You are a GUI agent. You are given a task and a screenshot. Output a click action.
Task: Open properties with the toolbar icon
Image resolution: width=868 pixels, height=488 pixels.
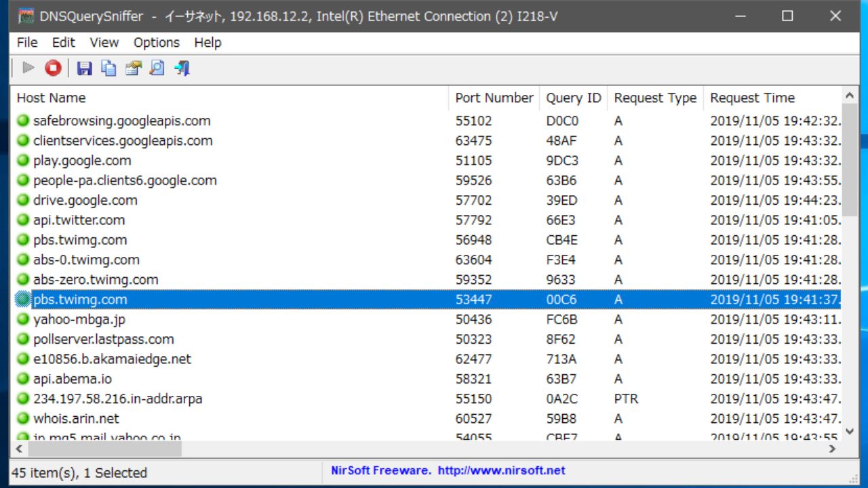click(x=133, y=68)
